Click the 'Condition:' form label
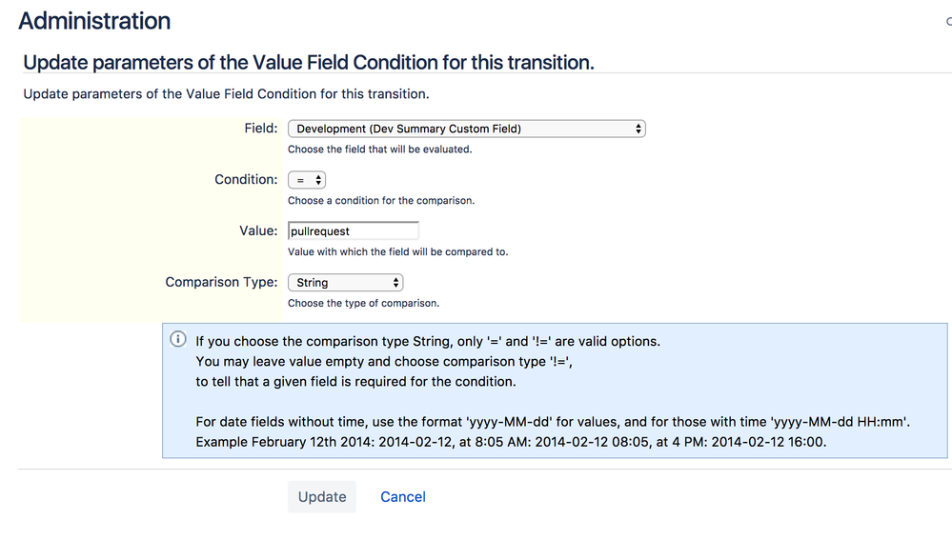952x560 pixels. (x=246, y=180)
